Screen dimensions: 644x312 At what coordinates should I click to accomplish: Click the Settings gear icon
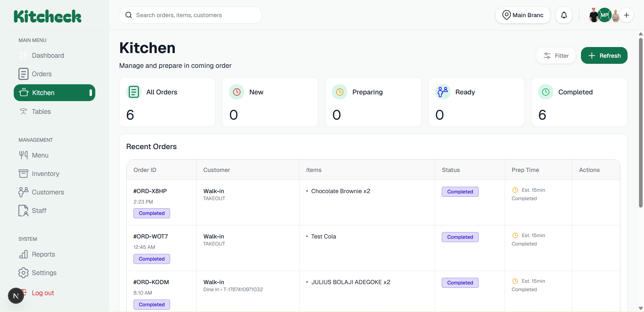tap(23, 273)
